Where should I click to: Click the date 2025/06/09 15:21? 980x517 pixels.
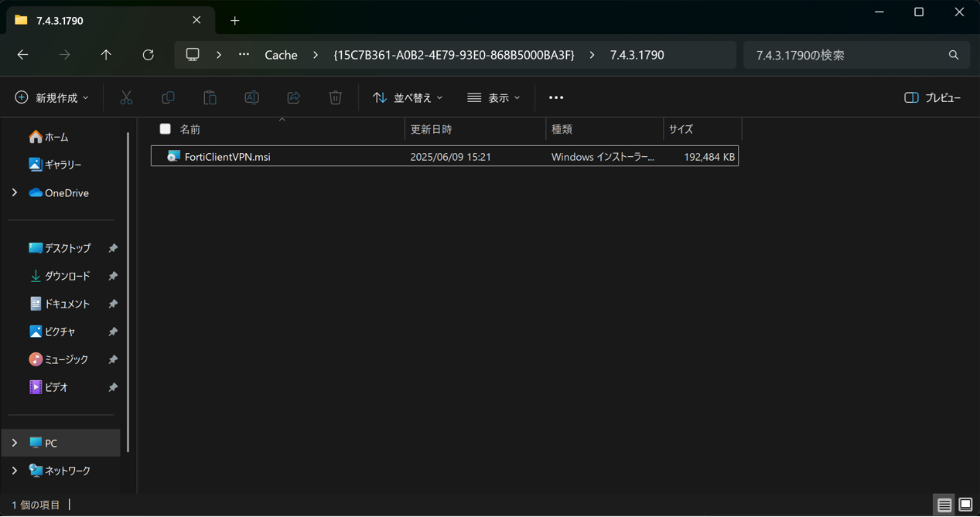coord(450,157)
